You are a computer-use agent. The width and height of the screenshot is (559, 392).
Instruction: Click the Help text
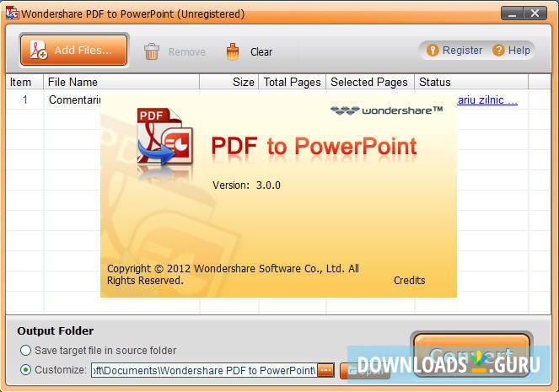click(519, 51)
